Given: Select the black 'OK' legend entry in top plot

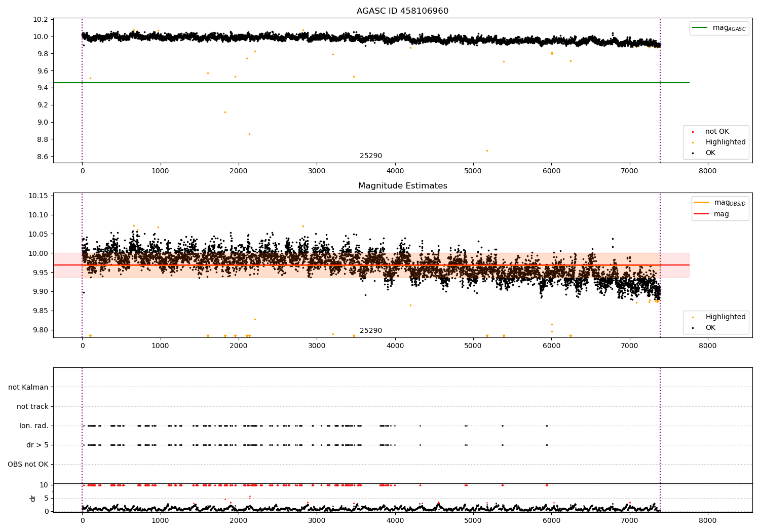Looking at the screenshot, I should click(x=710, y=153).
